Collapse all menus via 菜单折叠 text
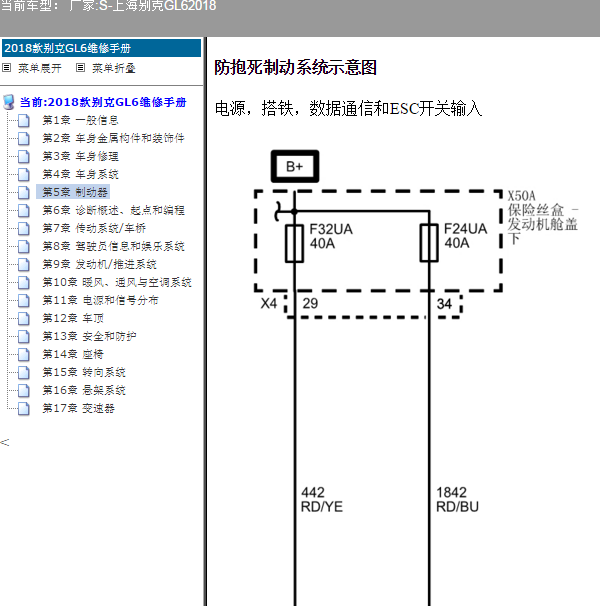The image size is (600, 606). [114, 68]
